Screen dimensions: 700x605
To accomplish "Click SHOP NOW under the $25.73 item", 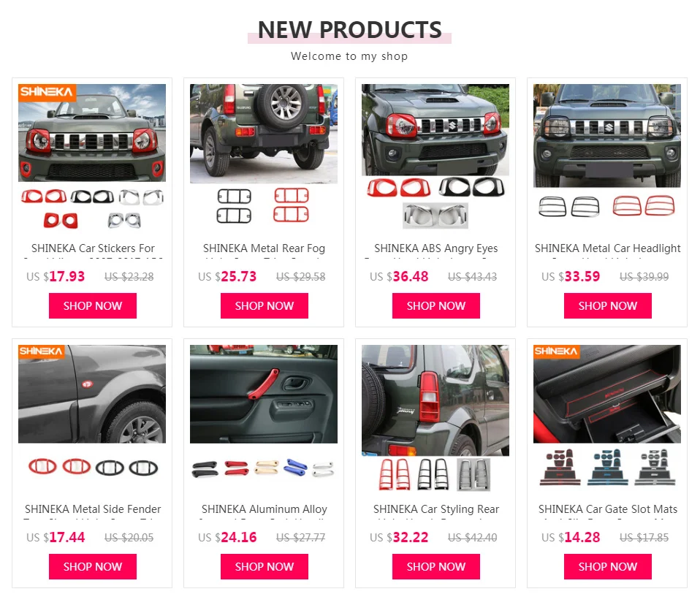I will tap(265, 306).
